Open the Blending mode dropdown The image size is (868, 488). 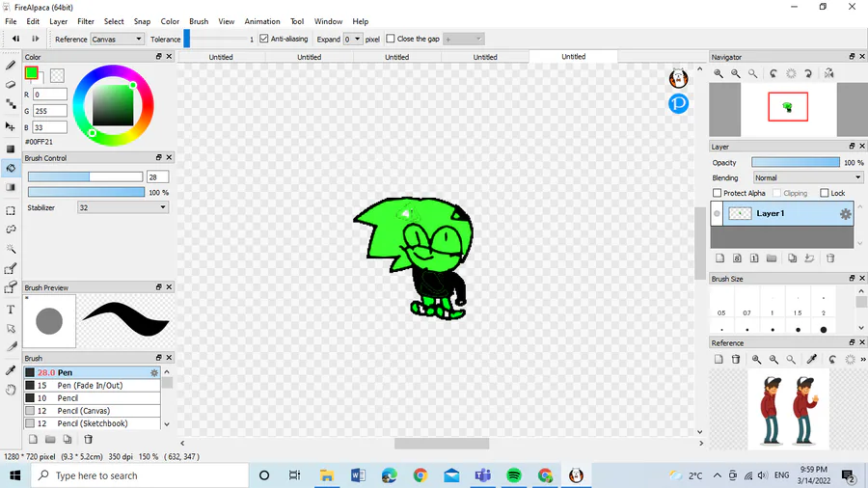click(807, 177)
